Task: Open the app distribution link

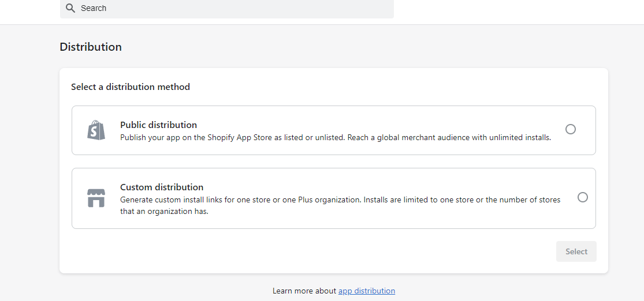Action: (x=367, y=291)
